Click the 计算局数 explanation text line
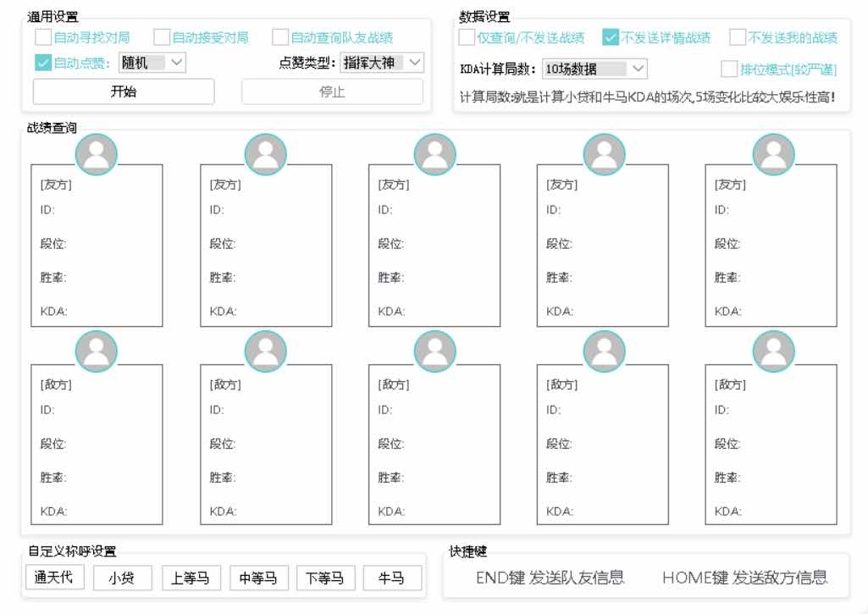 [x=647, y=97]
